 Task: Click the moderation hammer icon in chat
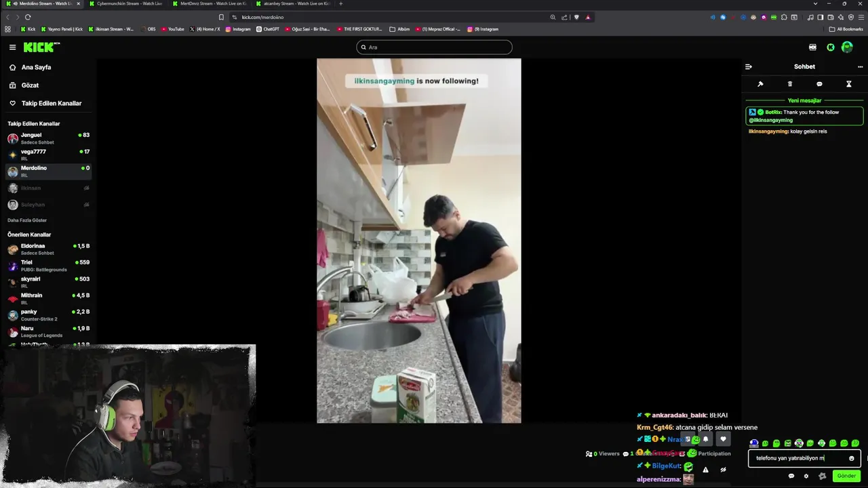[760, 84]
